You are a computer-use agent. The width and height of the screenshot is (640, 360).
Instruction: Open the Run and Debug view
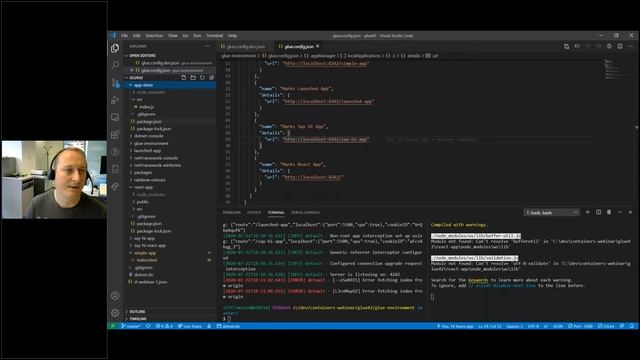115,100
